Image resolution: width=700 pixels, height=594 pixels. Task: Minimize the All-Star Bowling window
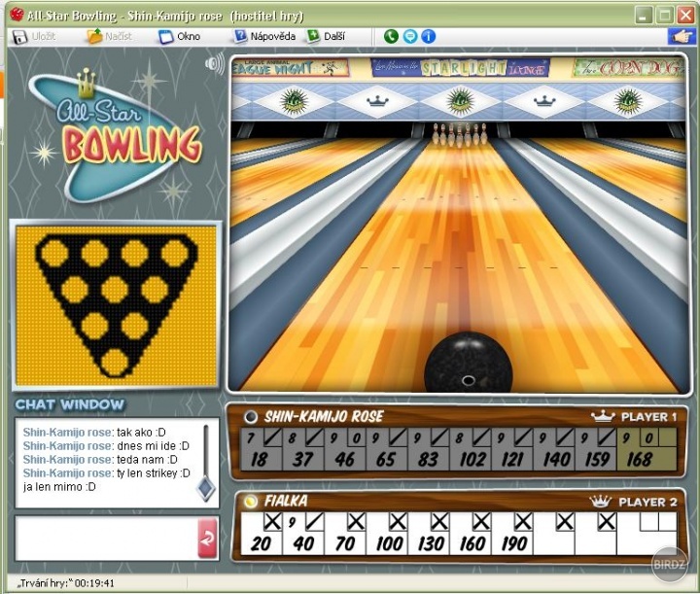point(643,16)
